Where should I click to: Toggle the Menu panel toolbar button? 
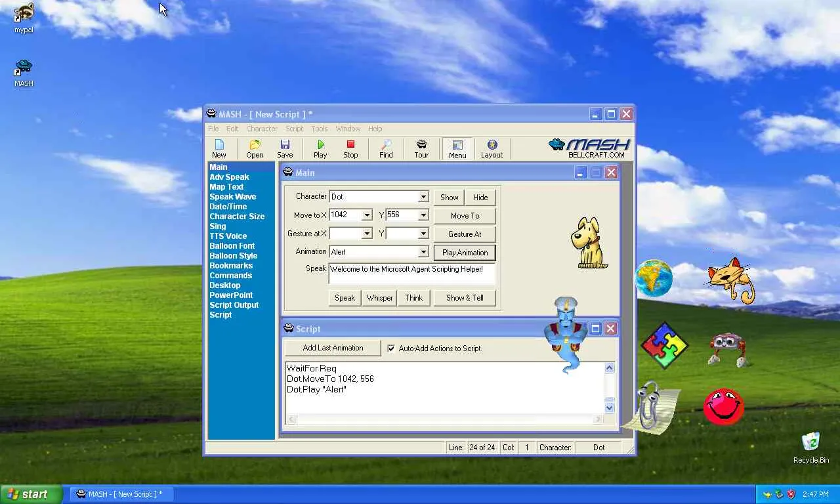click(x=457, y=149)
